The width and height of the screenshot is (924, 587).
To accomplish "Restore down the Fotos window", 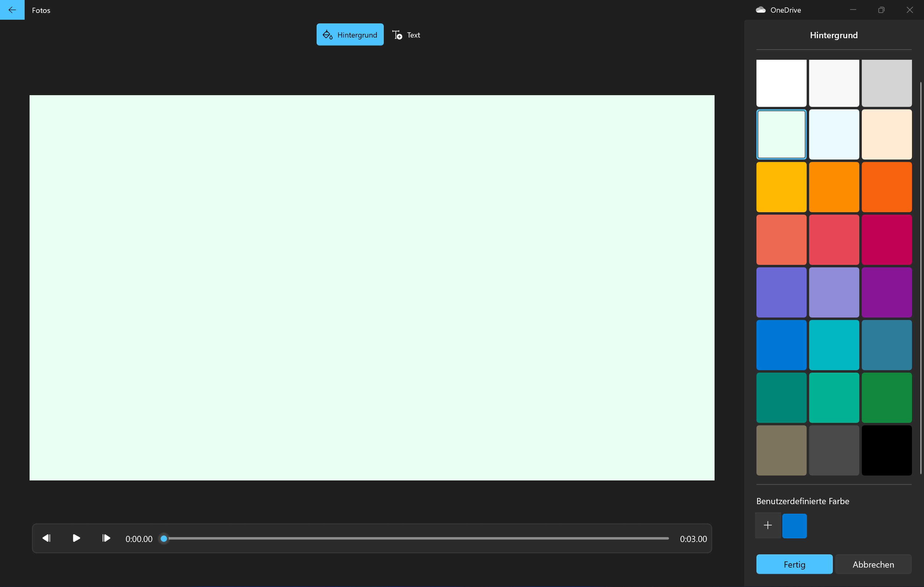I will (881, 10).
